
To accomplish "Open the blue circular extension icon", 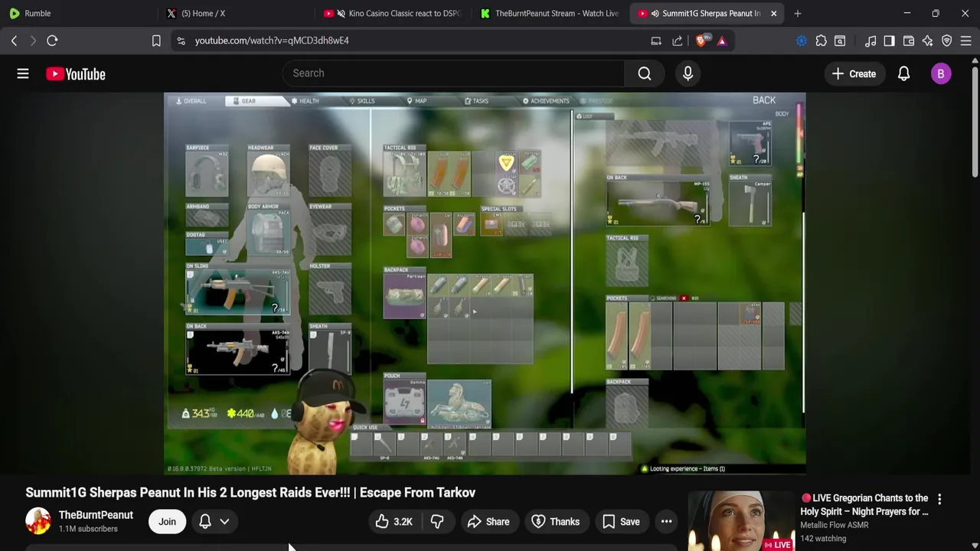I will click(802, 41).
